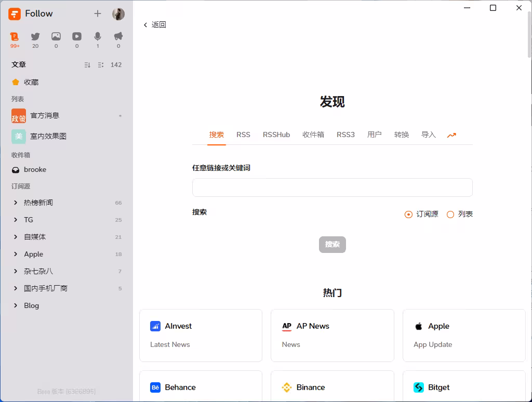Switch to the RSS tab

point(243,135)
